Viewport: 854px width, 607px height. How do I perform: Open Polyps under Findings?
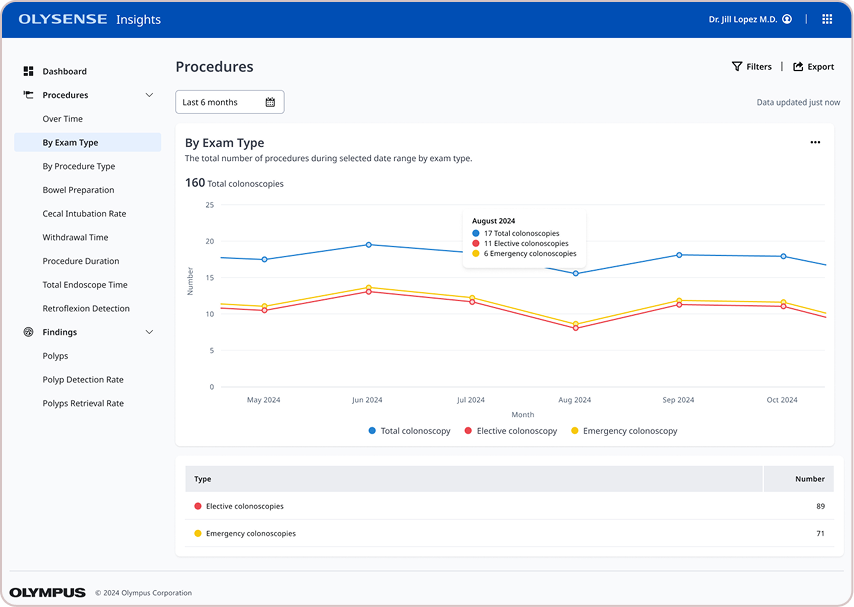[55, 356]
